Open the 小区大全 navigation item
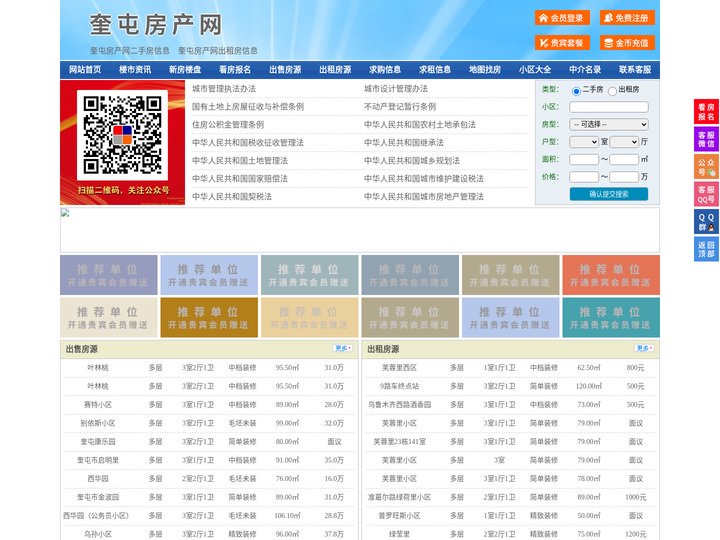The width and height of the screenshot is (720, 540). point(535,70)
